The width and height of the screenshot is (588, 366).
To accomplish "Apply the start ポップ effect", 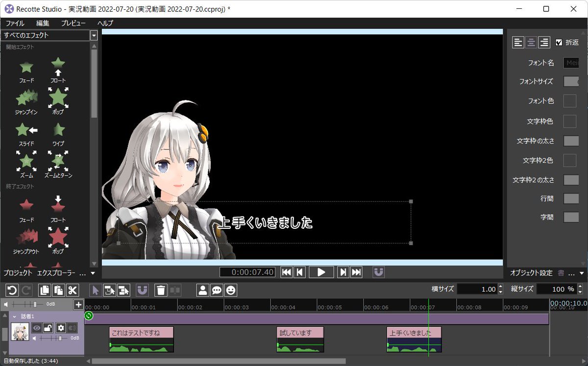I will click(x=58, y=101).
